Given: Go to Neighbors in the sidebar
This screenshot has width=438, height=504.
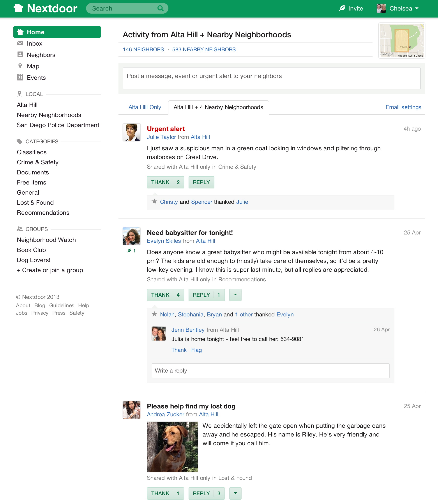Looking at the screenshot, I should point(41,55).
